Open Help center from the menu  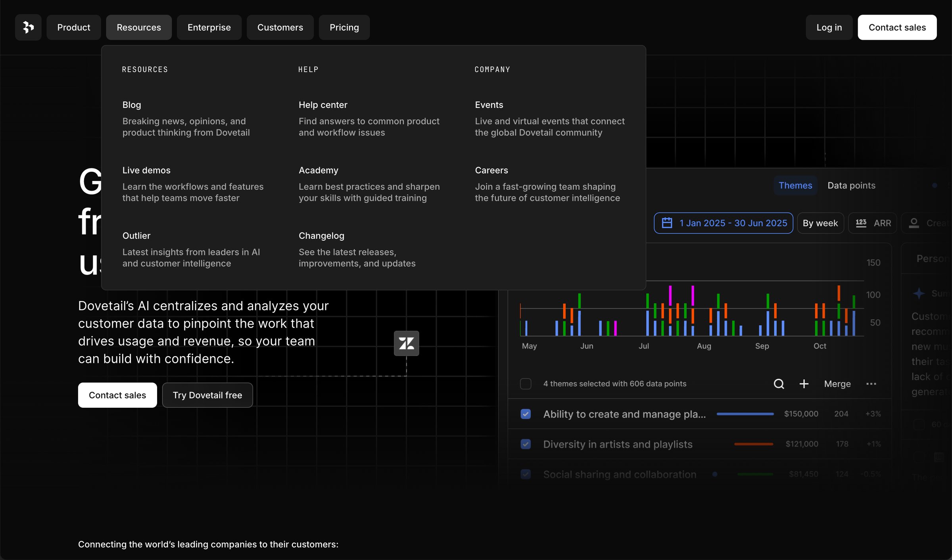coord(370,118)
